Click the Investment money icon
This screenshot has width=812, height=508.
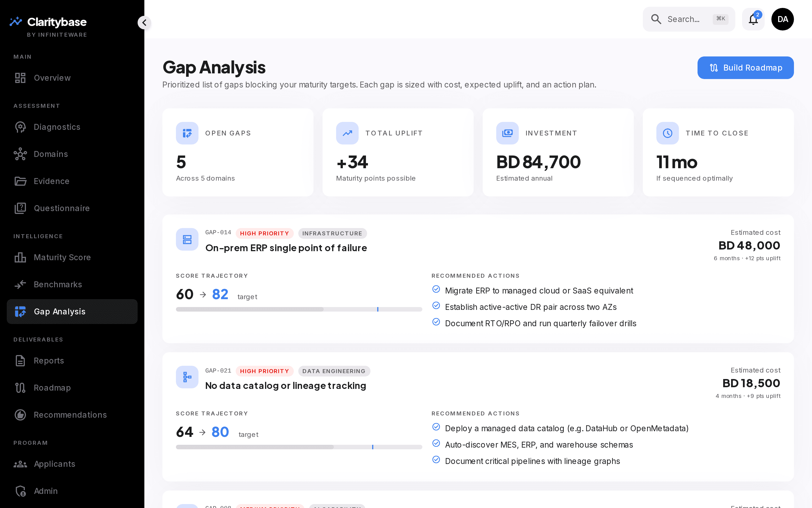click(507, 133)
